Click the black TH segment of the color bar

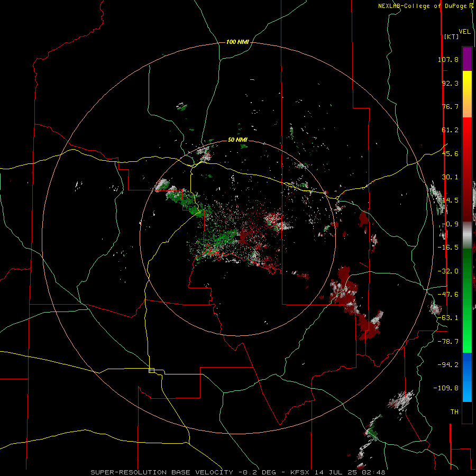pos(467,412)
